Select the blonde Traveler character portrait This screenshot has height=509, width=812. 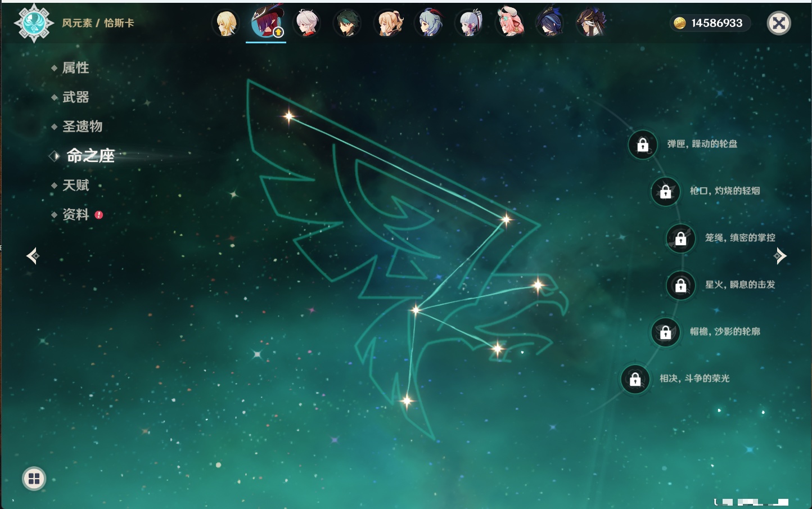coord(226,24)
